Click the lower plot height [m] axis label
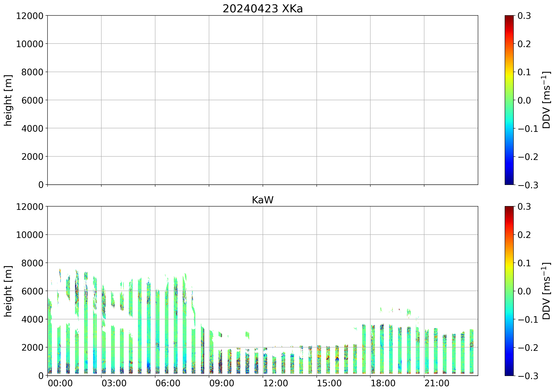The width and height of the screenshot is (556, 392). coord(8,291)
